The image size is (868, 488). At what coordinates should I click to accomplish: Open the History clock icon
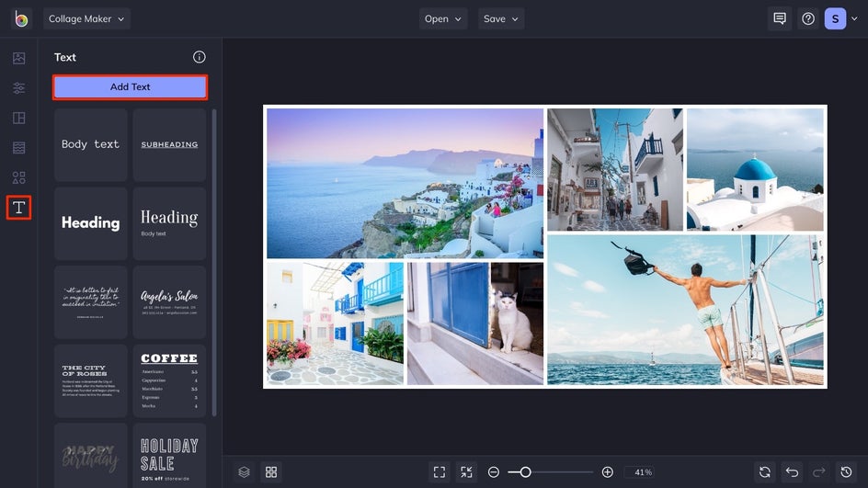click(847, 471)
